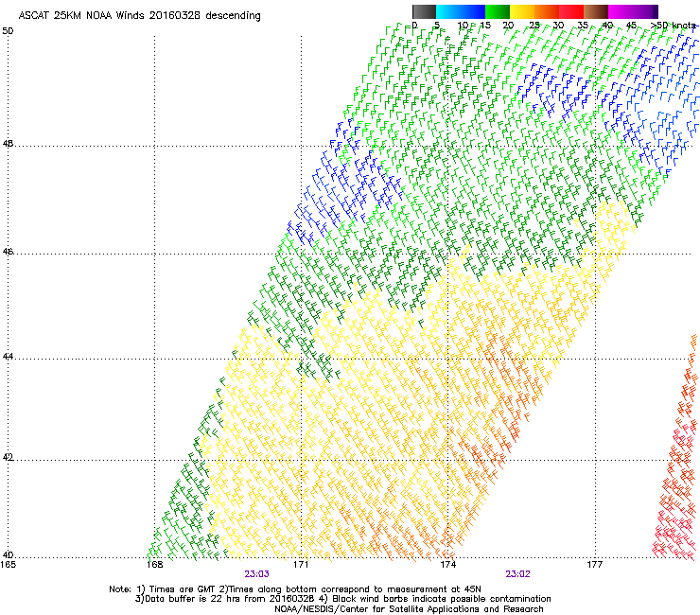Click the latitude label '42' on left axis
This screenshot has height=615, width=700.
(8, 458)
